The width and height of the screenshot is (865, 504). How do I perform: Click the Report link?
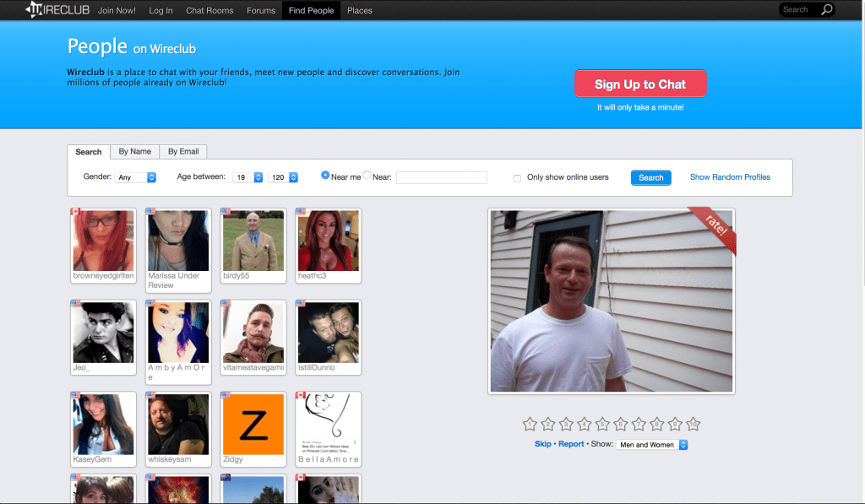coord(571,444)
